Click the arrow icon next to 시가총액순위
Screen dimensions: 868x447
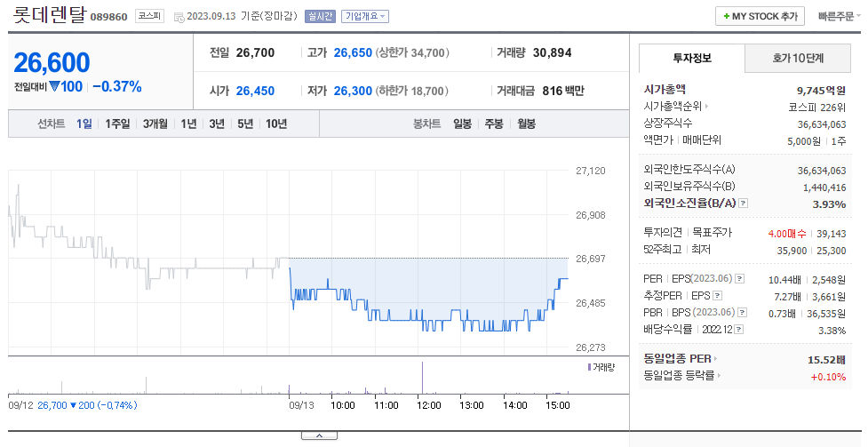(706, 106)
